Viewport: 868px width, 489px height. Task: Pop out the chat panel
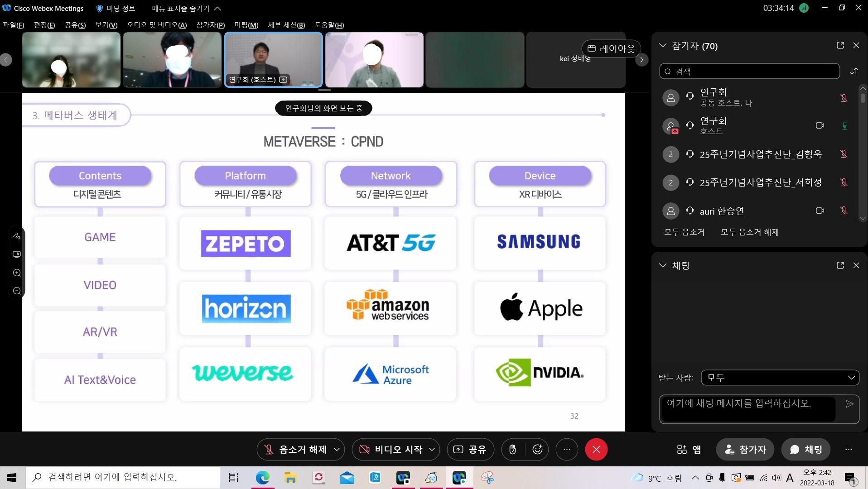click(x=840, y=265)
